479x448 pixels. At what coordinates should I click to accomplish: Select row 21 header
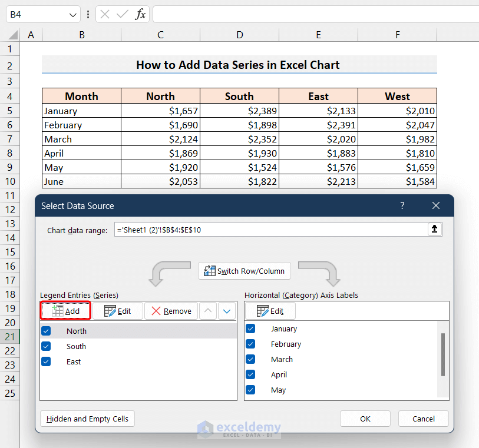[x=10, y=337]
